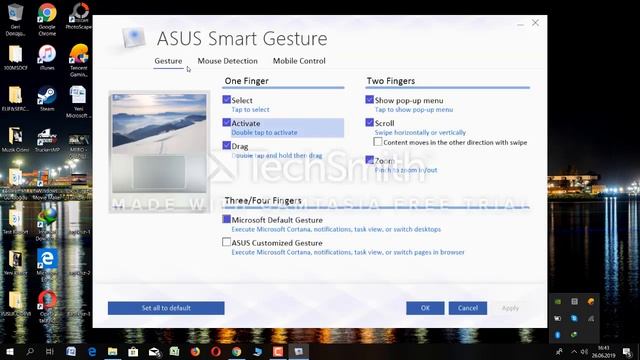The width and height of the screenshot is (640, 360).
Task: Toggle the Activate checkbox
Action: pyautogui.click(x=227, y=122)
